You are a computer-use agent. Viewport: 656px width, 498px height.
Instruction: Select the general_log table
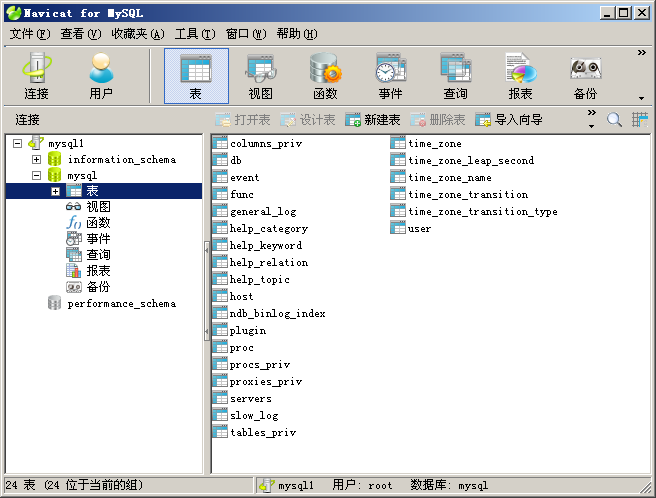click(255, 211)
